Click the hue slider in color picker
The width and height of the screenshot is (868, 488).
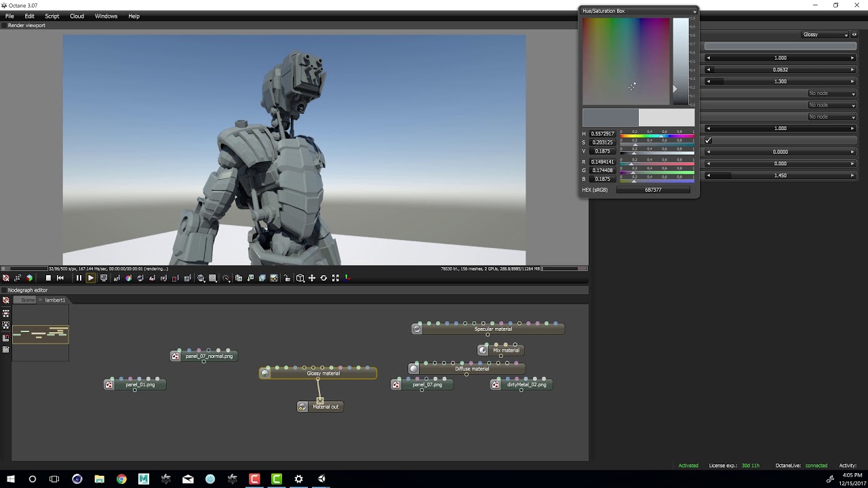coord(657,135)
